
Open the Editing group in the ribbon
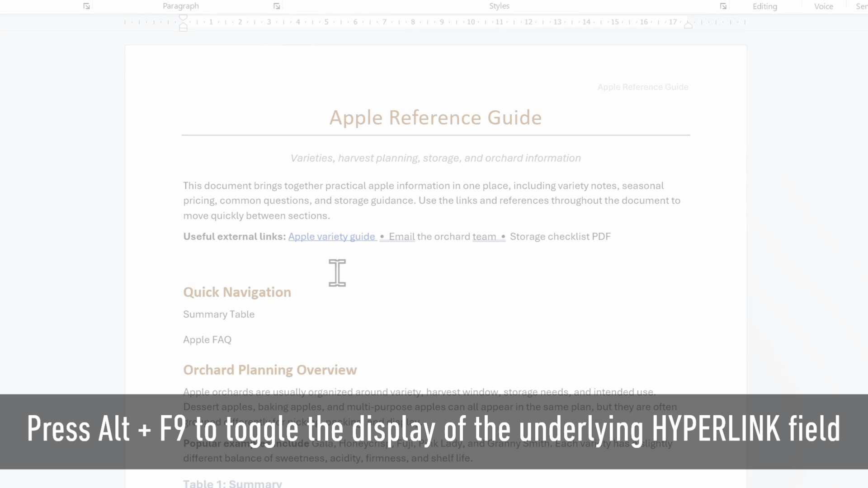pyautogui.click(x=765, y=6)
